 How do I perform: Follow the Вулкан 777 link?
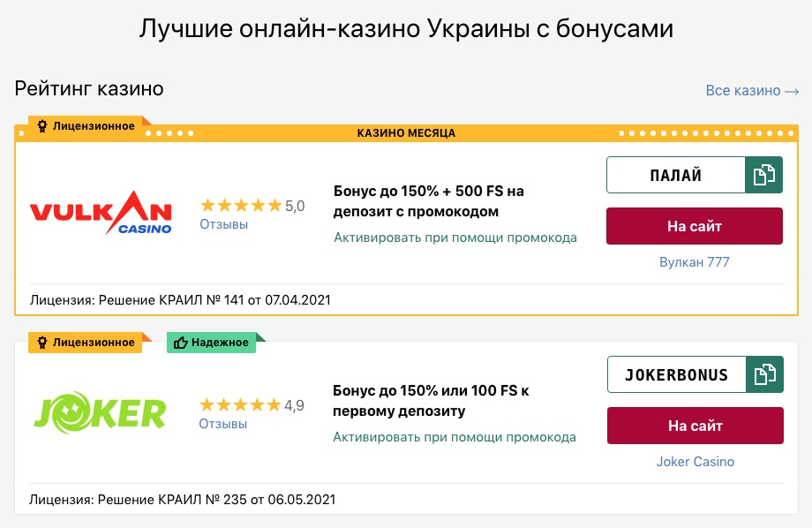tap(694, 261)
